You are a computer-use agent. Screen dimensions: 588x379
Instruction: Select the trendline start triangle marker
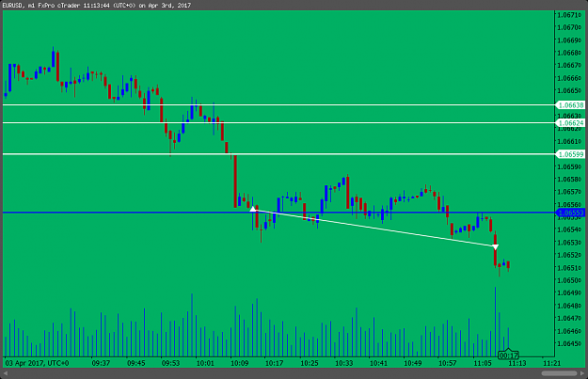click(x=253, y=209)
